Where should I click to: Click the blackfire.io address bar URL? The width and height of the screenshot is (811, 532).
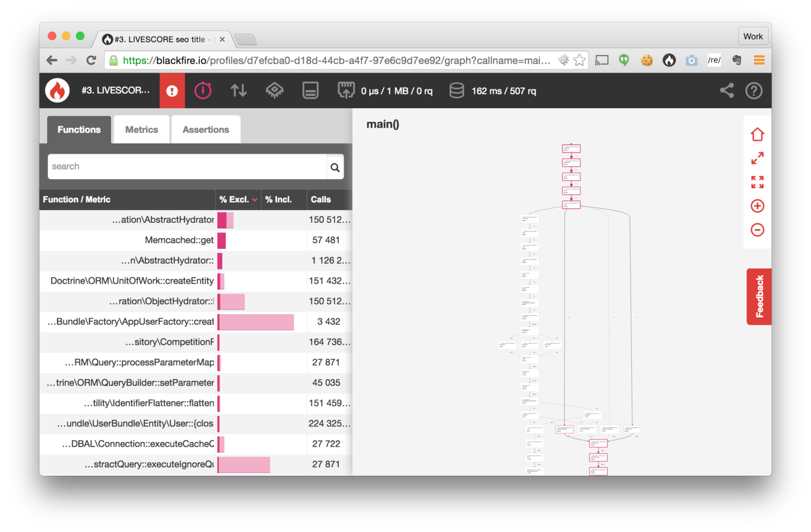coord(337,60)
